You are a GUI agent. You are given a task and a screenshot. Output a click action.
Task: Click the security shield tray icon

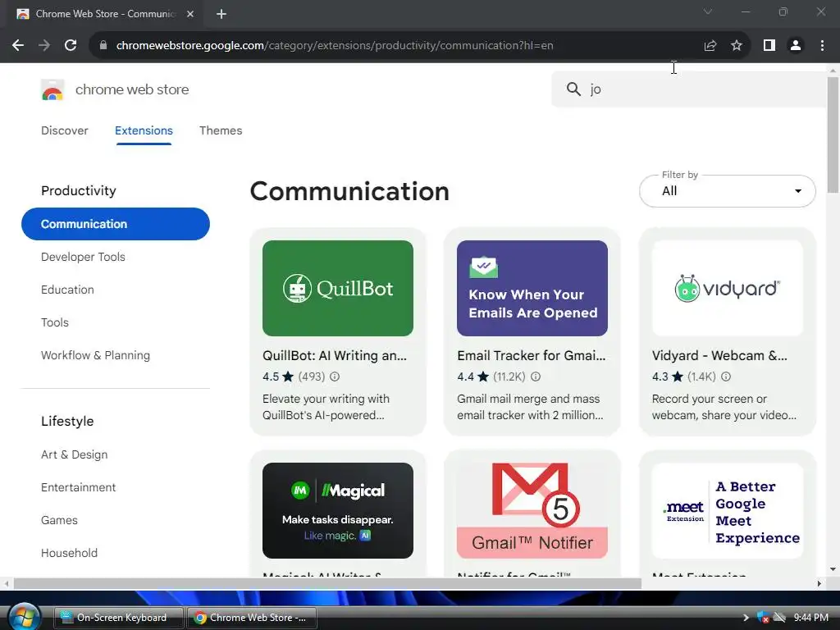(763, 618)
